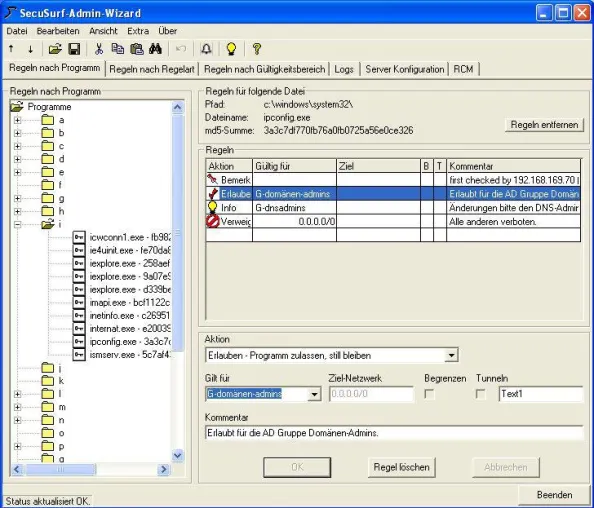
Task: Click the open folder toolbar icon
Action: tap(55, 49)
